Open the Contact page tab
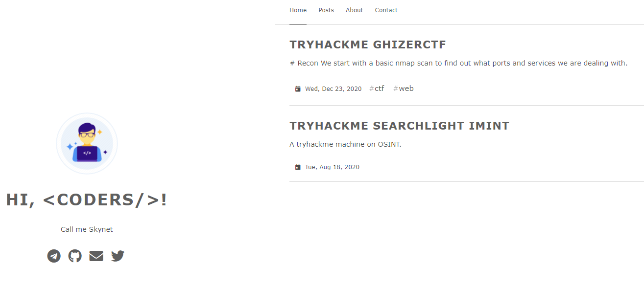Image resolution: width=644 pixels, height=288 pixels. click(x=386, y=10)
